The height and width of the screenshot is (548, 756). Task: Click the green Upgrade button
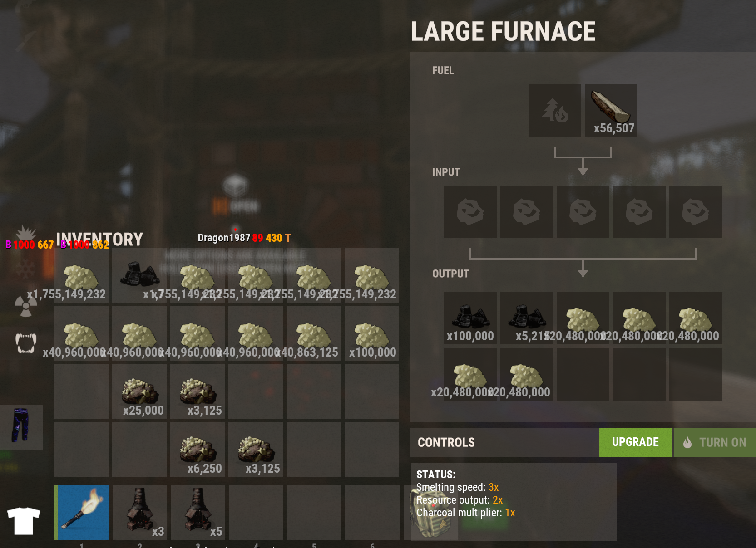635,442
